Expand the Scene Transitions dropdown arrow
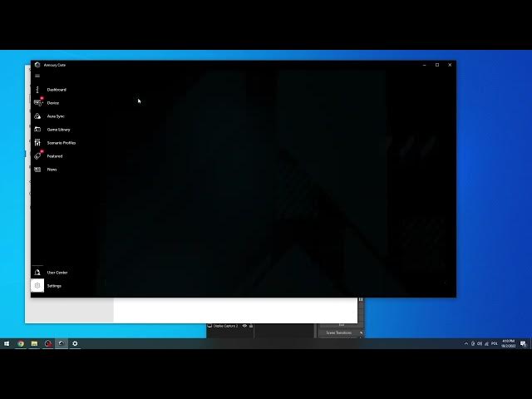The height and width of the screenshot is (399, 532). pos(361,332)
